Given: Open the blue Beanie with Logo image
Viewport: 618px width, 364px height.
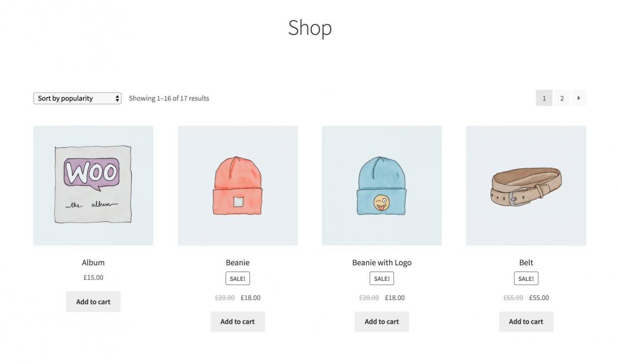Looking at the screenshot, I should (x=382, y=186).
